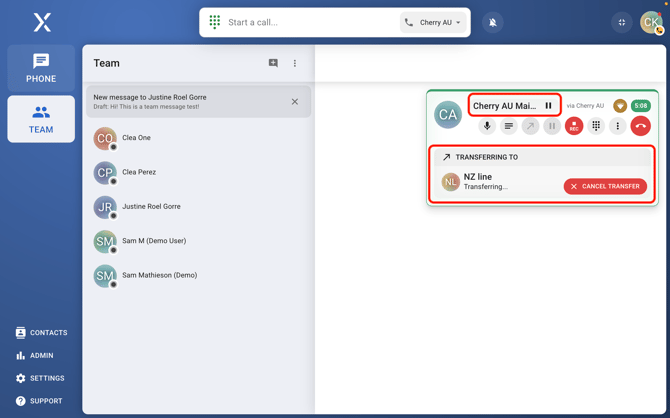
Task: Dismiss the draft message to Justine
Action: click(x=295, y=101)
